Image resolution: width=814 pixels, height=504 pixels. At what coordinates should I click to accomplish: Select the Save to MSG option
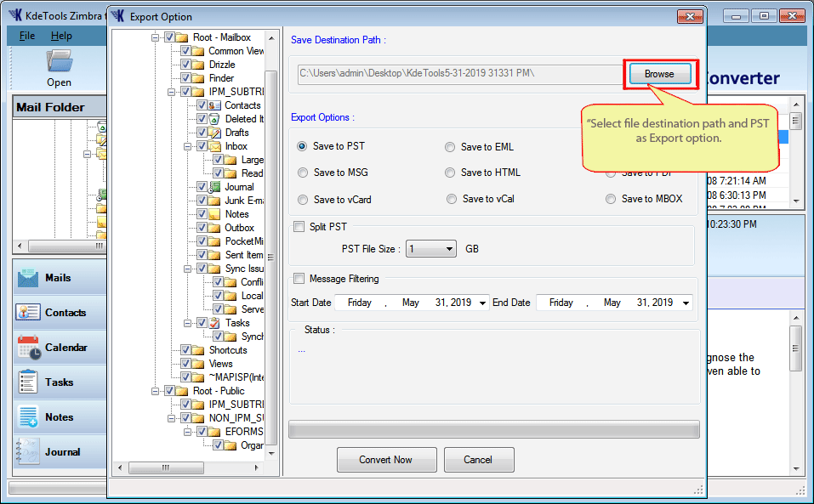(303, 173)
